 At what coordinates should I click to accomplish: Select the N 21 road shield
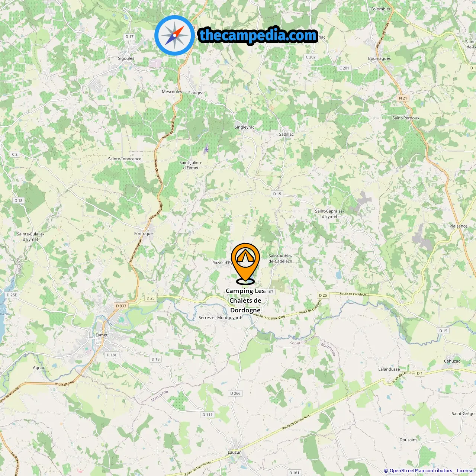(x=403, y=98)
